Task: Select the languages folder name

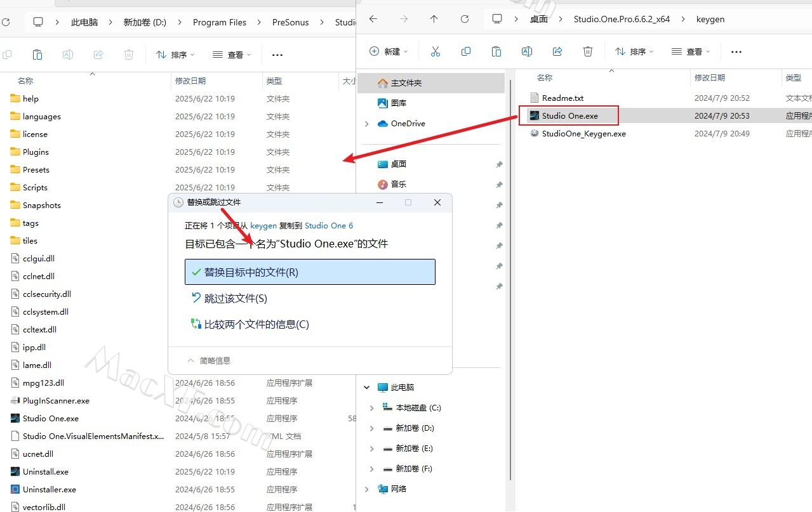Action: pyautogui.click(x=42, y=117)
